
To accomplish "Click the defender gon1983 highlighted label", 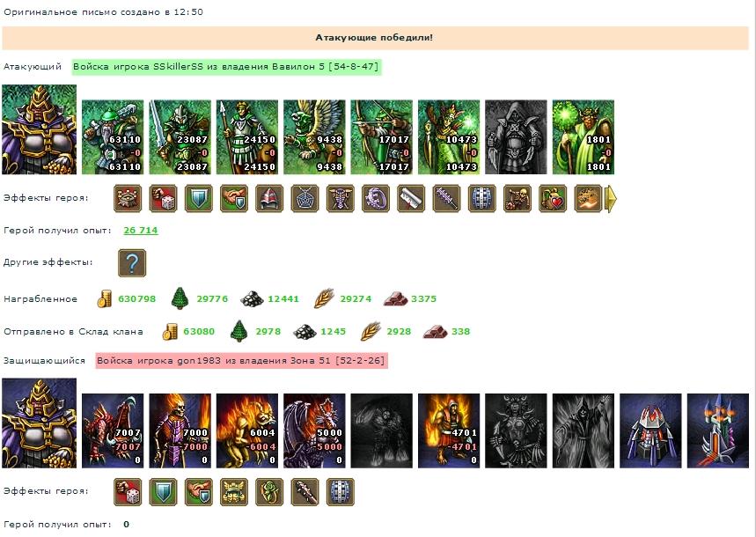I will (x=241, y=360).
